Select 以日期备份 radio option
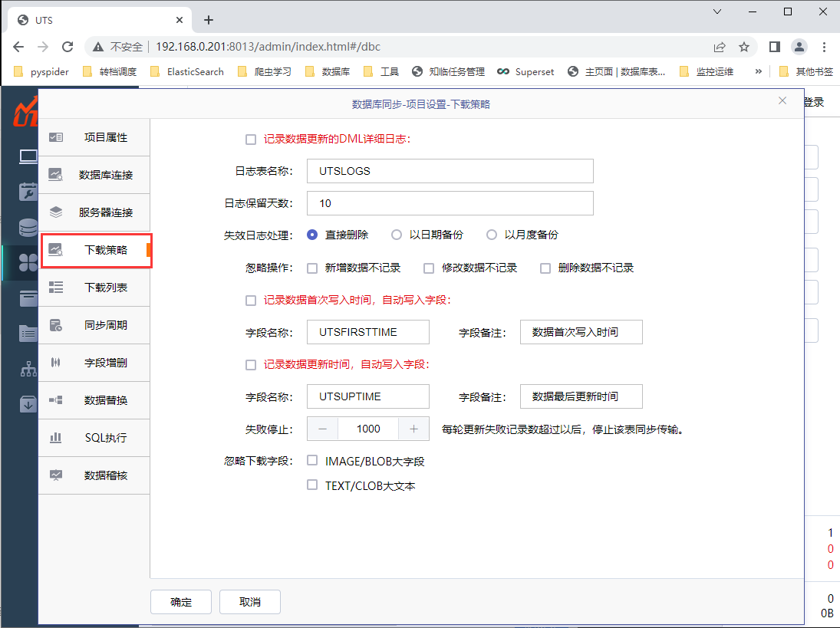 tap(397, 235)
